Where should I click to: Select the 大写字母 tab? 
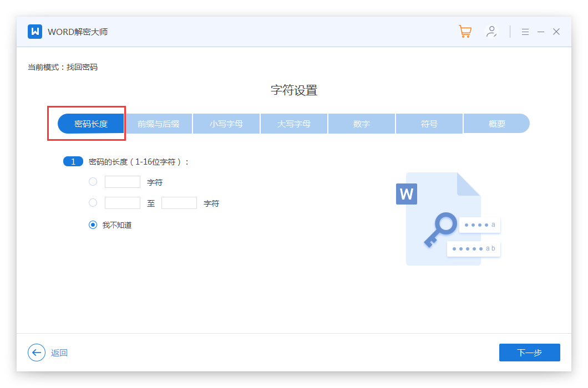click(x=294, y=124)
